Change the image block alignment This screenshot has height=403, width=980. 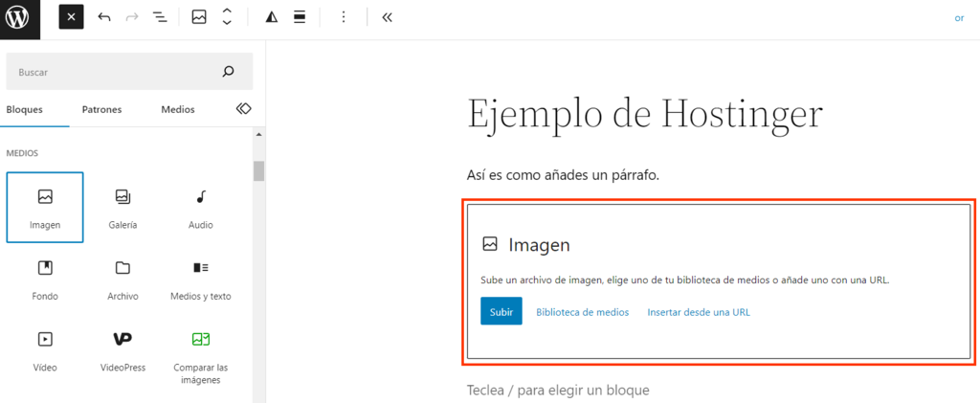pos(300,17)
